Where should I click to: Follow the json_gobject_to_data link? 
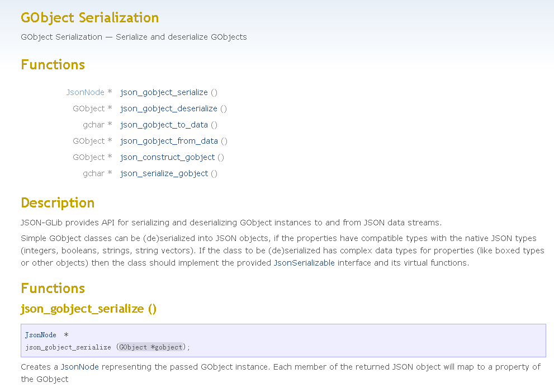tap(163, 125)
